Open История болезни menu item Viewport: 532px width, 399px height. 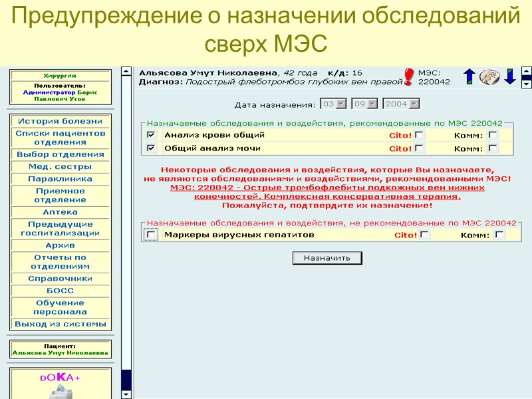point(60,121)
